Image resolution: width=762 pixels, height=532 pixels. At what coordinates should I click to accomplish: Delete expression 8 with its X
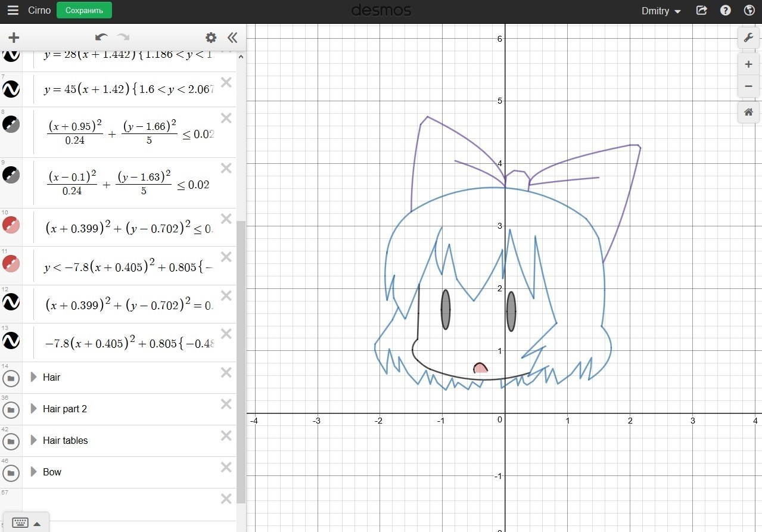226,118
